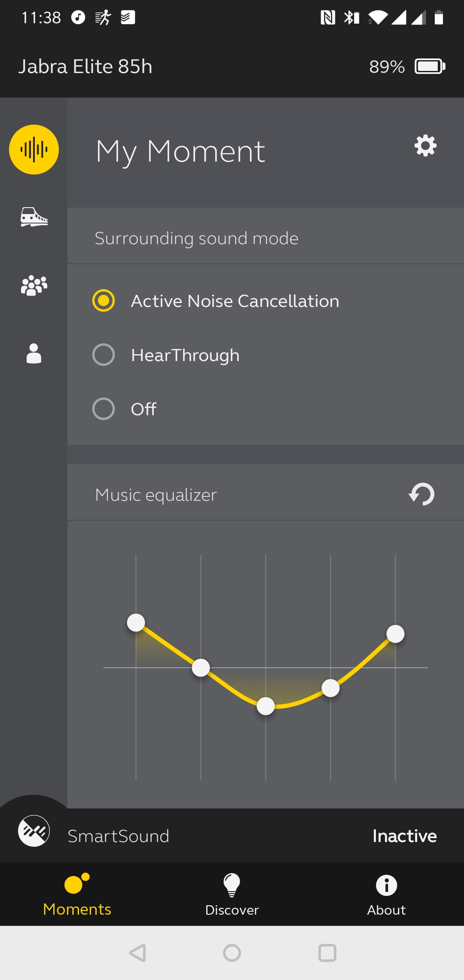This screenshot has height=980, width=464.
Task: Open the About tab
Action: tap(387, 894)
